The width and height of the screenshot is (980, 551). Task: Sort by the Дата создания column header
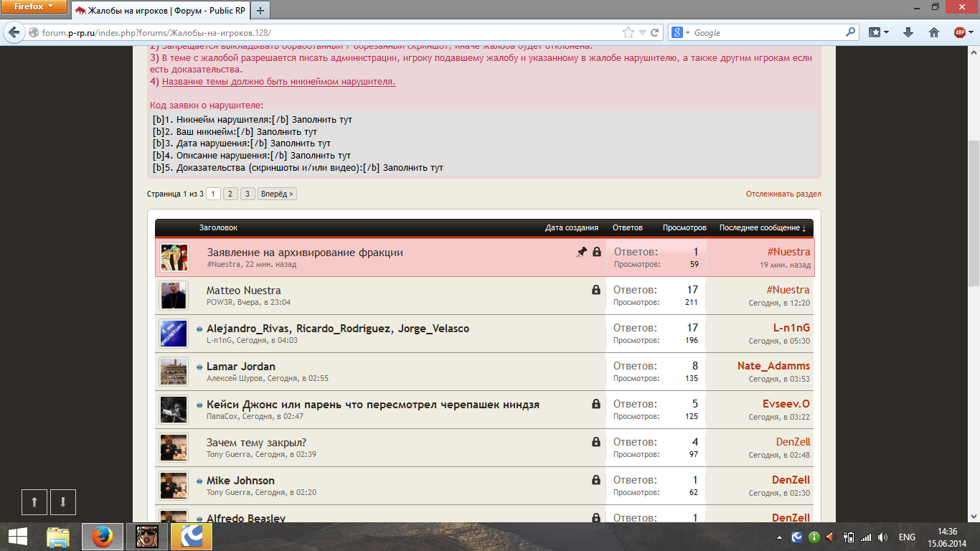572,227
